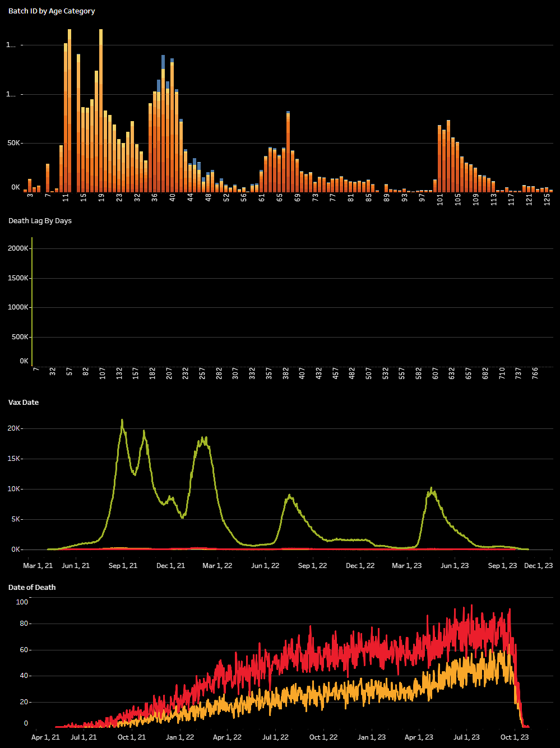Click batch ID axis label 73
This screenshot has height=748, width=560.
click(315, 198)
